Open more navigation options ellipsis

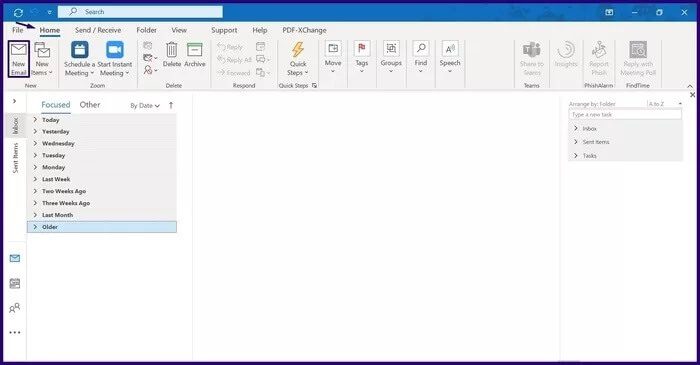click(15, 332)
